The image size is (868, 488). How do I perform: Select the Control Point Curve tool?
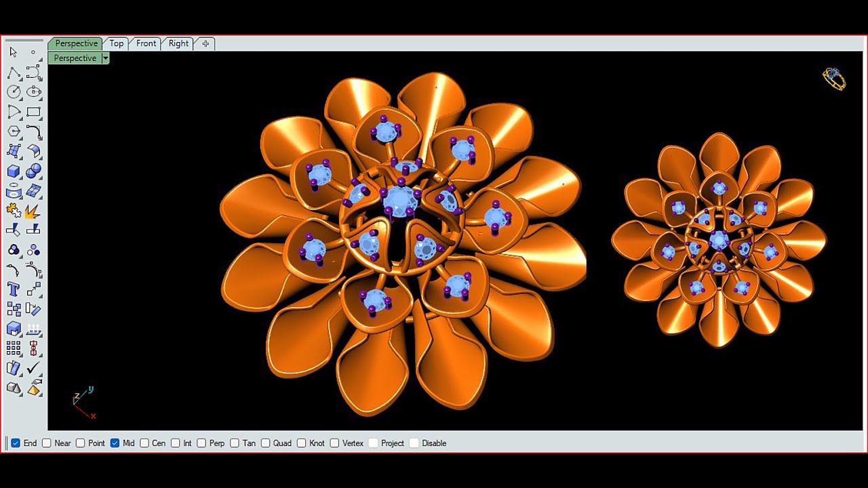[x=33, y=72]
